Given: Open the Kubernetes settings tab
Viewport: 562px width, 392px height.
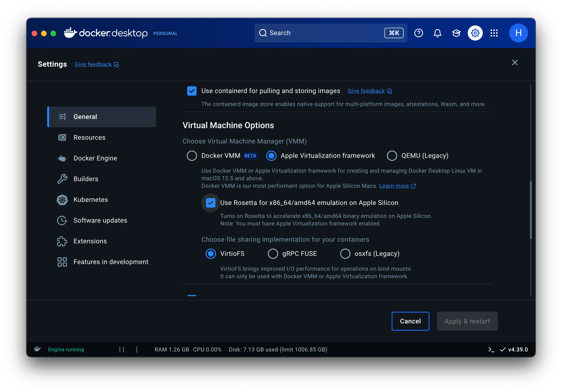Looking at the screenshot, I should (x=91, y=200).
